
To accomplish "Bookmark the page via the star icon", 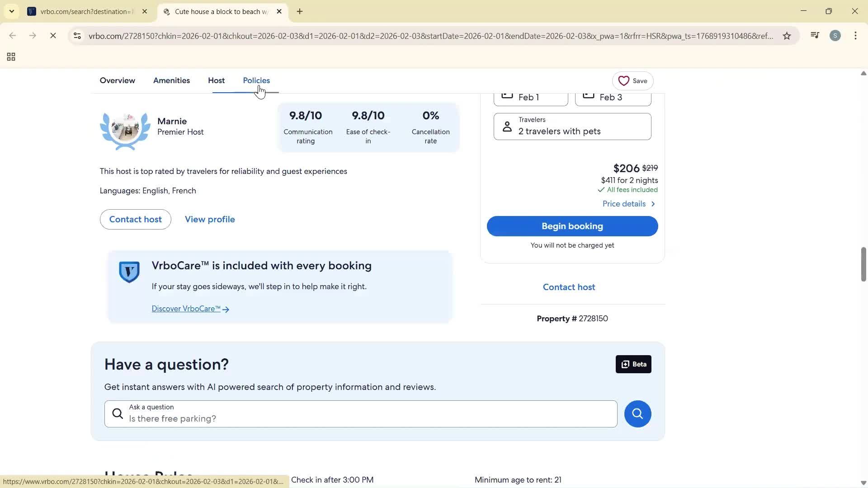I will pos(787,36).
